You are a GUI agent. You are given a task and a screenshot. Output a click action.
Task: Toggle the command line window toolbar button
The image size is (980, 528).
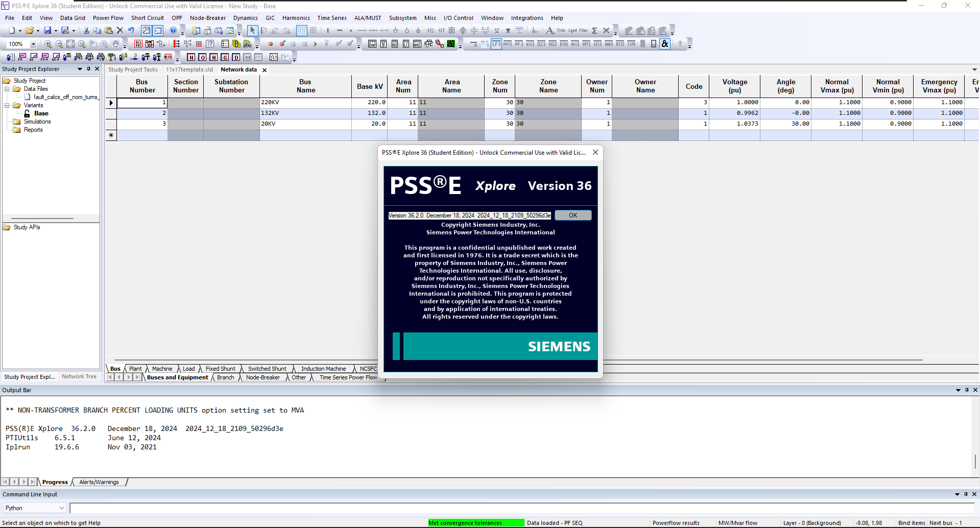point(158,31)
